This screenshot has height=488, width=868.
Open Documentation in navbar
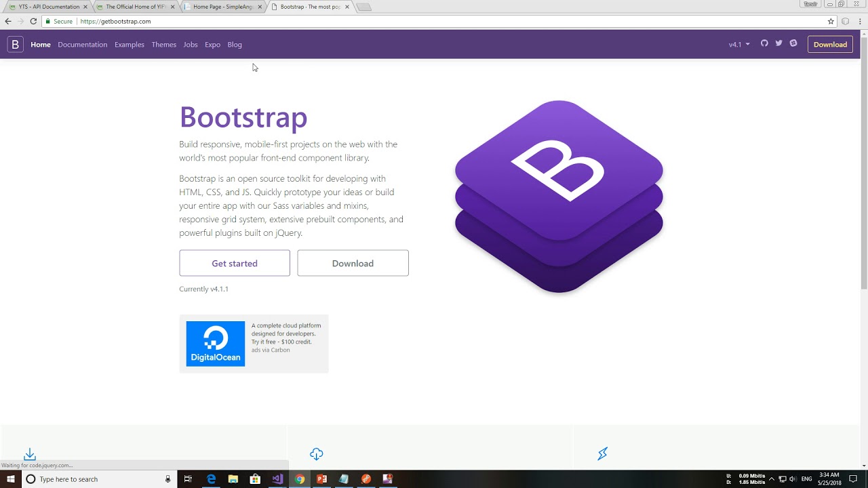(83, 45)
